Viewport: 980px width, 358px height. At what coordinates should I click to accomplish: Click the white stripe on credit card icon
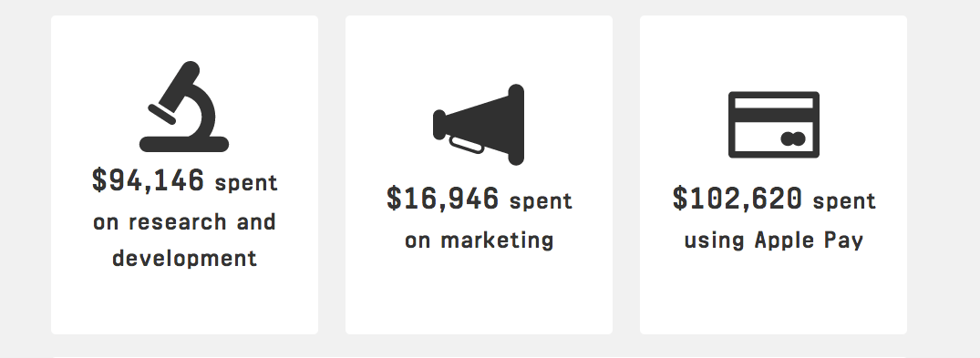774,103
